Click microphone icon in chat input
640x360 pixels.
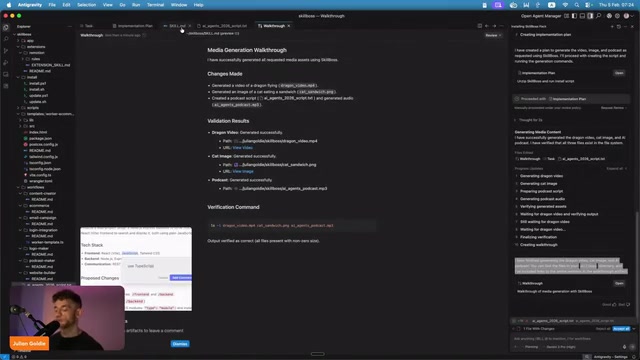624,347
